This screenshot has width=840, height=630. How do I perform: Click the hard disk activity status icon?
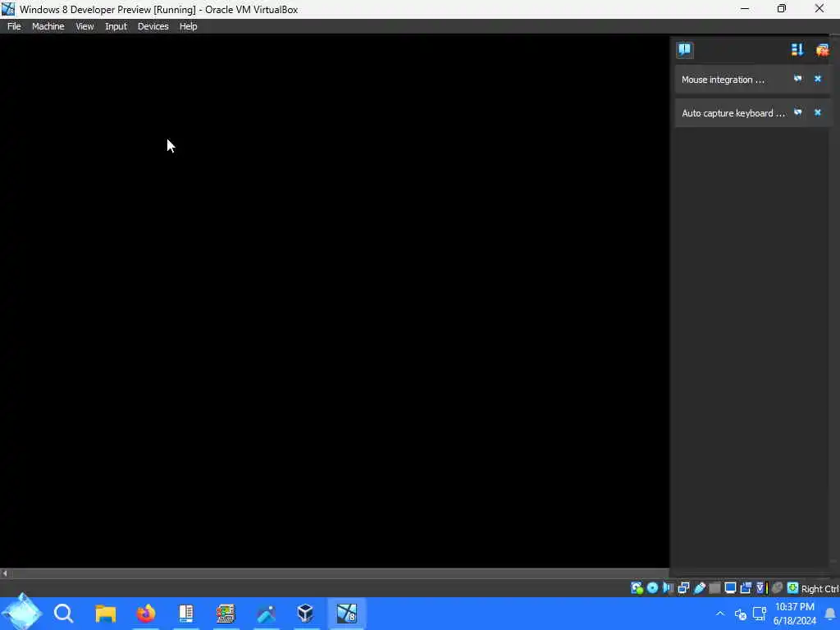click(637, 588)
